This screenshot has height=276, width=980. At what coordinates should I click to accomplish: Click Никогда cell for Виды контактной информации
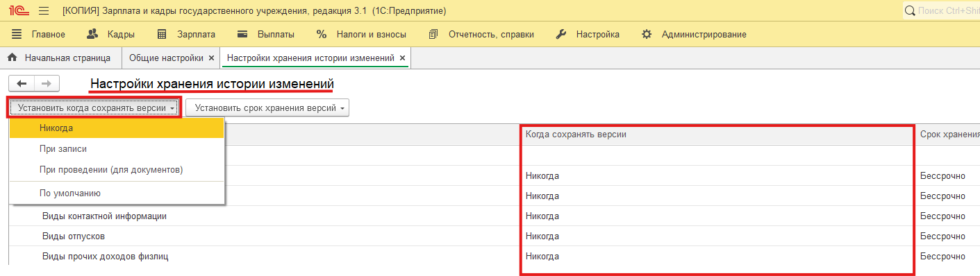coord(717,216)
